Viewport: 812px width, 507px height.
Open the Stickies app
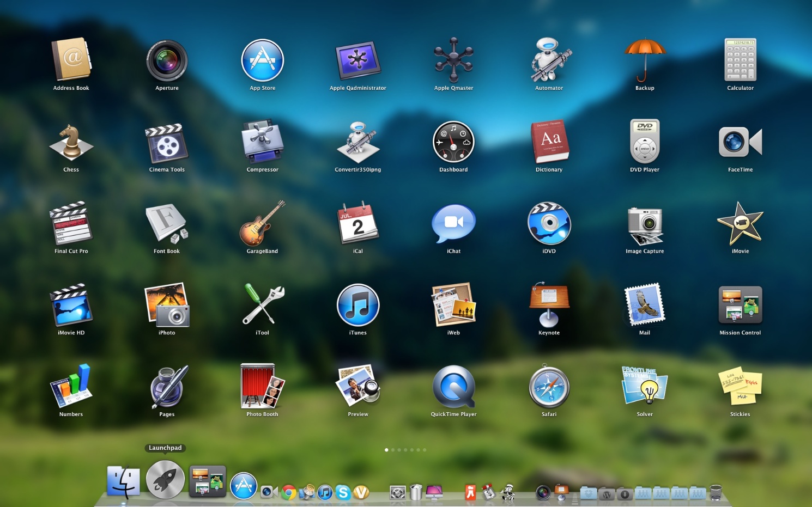[740, 386]
